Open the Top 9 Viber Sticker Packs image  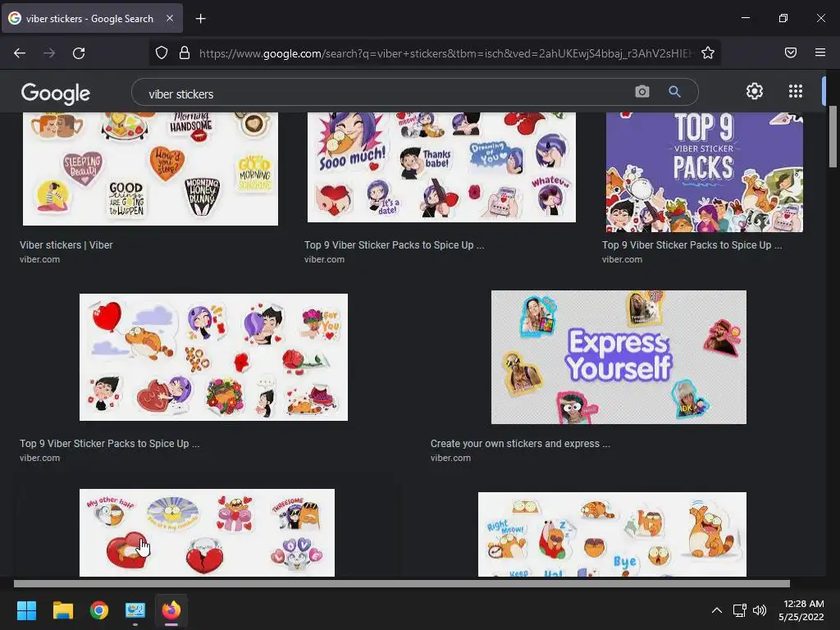tap(704, 172)
